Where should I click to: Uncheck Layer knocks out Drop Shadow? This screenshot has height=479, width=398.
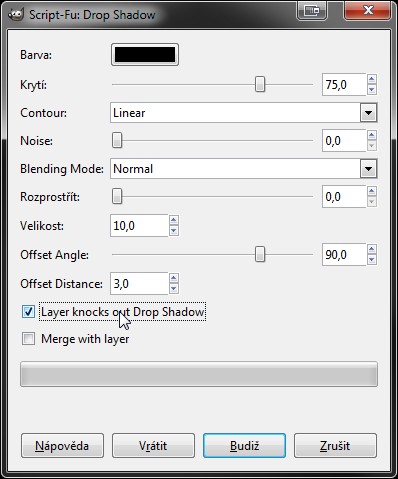point(28,312)
